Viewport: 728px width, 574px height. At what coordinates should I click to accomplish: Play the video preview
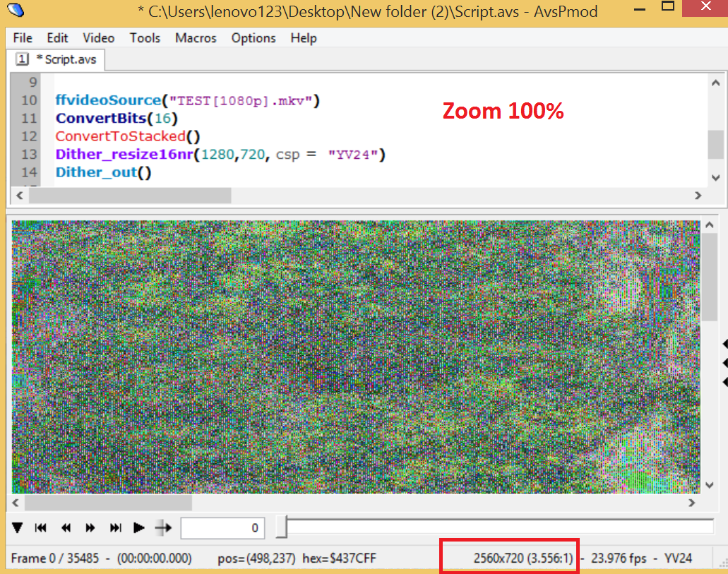coord(138,527)
